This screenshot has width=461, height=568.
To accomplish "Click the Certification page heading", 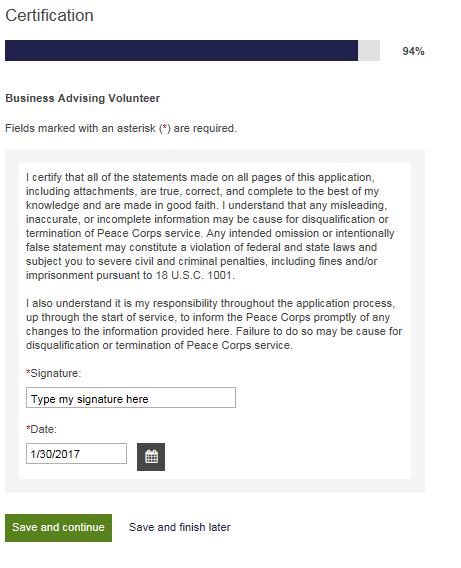I will click(49, 16).
